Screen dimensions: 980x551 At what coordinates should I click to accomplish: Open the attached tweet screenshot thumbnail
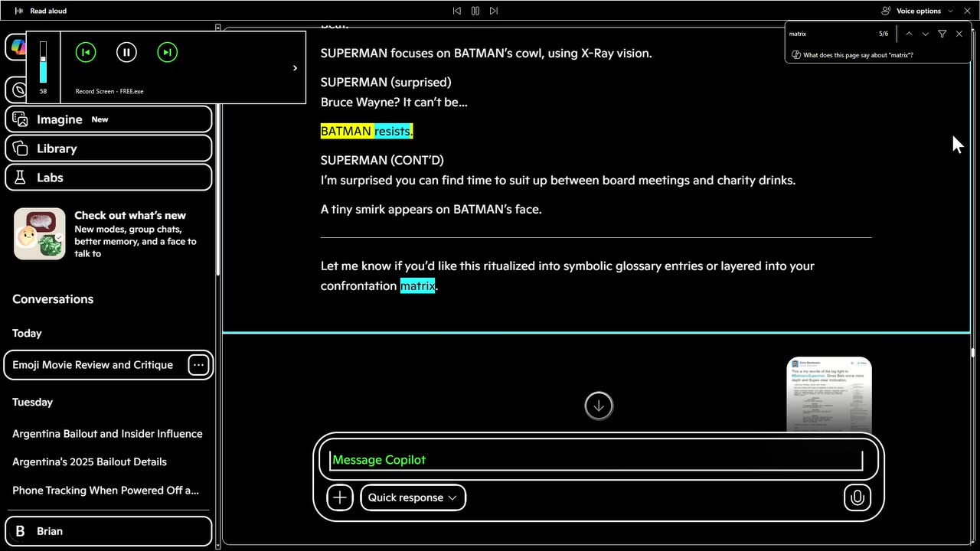[x=829, y=394]
